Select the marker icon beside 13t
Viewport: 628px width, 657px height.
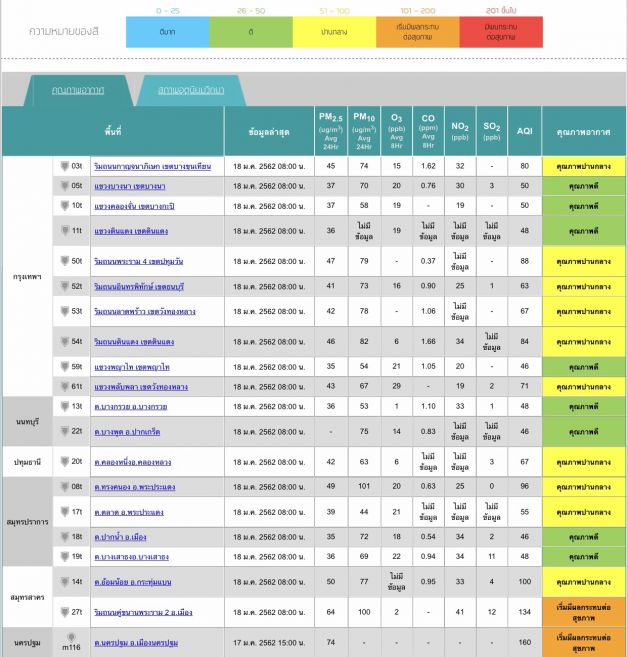point(65,406)
